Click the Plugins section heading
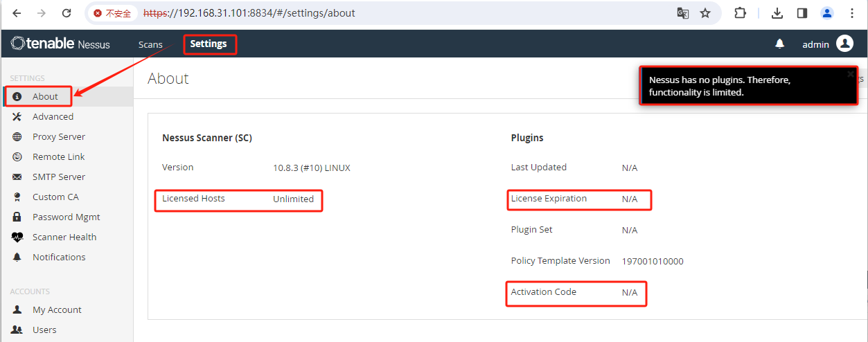Image resolution: width=868 pixels, height=342 pixels. coord(527,138)
